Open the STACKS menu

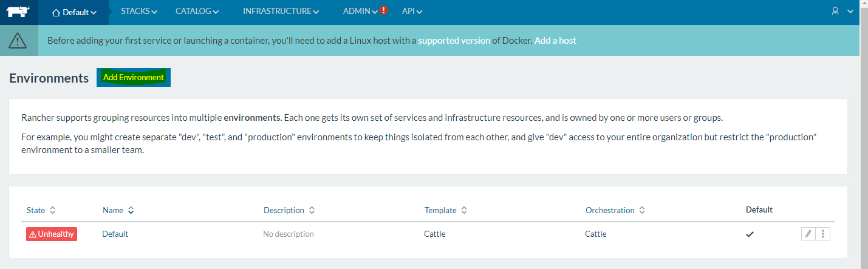[139, 12]
